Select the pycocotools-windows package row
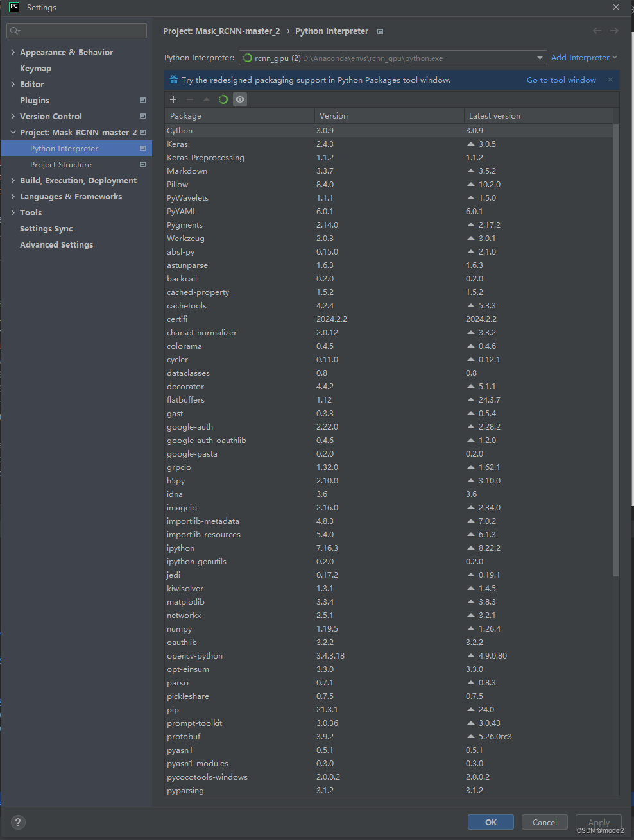This screenshot has height=840, width=634. click(x=389, y=777)
